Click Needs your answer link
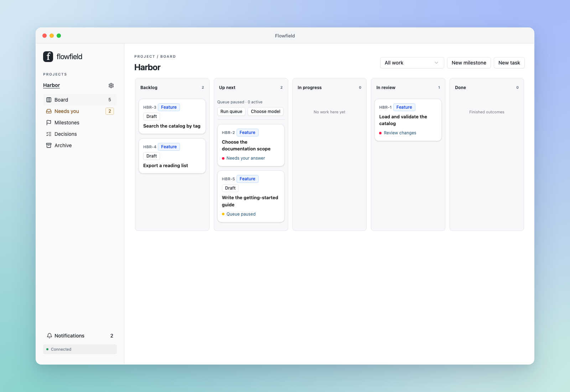The image size is (570, 392). pyautogui.click(x=245, y=158)
